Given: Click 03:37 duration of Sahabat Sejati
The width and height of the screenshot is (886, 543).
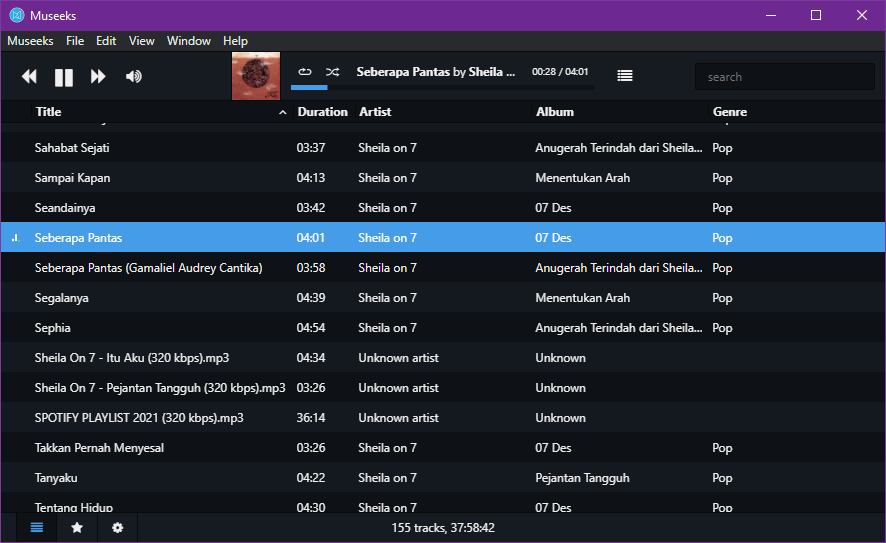Looking at the screenshot, I should tap(311, 148).
